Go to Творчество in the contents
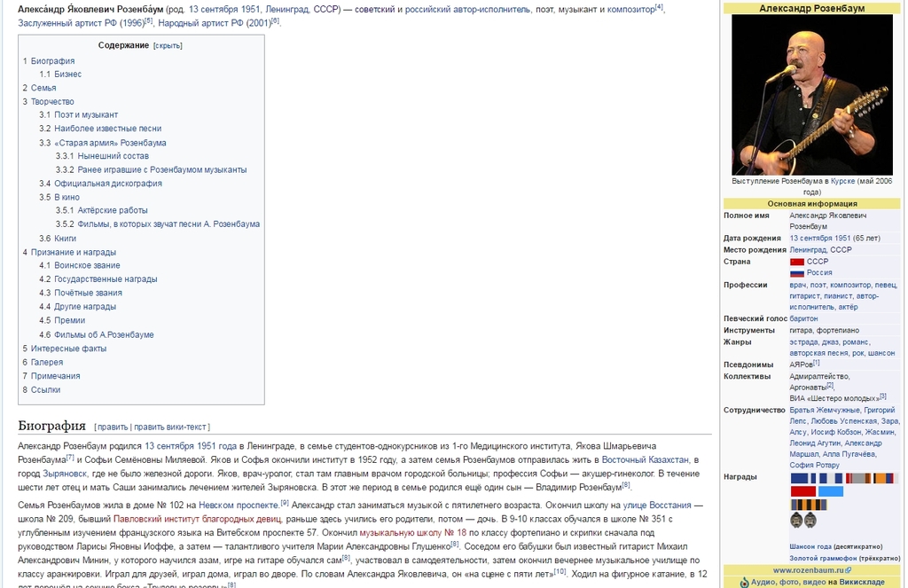 click(52, 102)
